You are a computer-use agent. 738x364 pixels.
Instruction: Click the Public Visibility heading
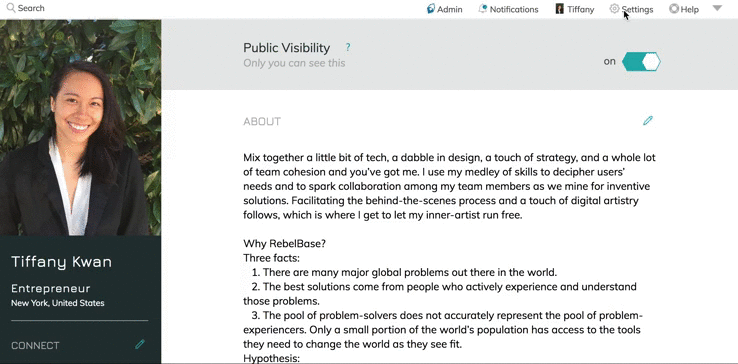pos(287,48)
